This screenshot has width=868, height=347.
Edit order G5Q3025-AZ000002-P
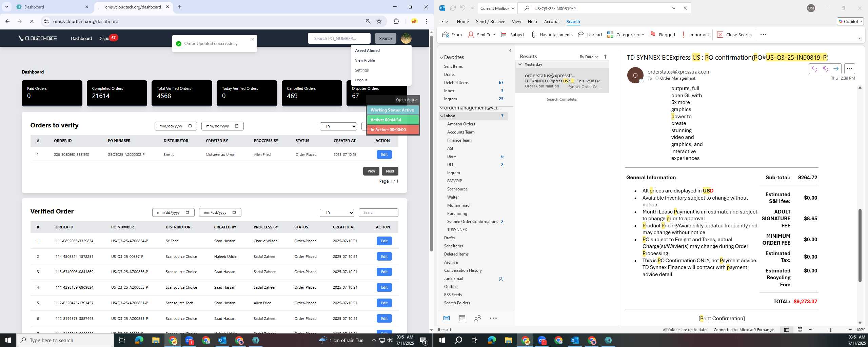pos(384,155)
